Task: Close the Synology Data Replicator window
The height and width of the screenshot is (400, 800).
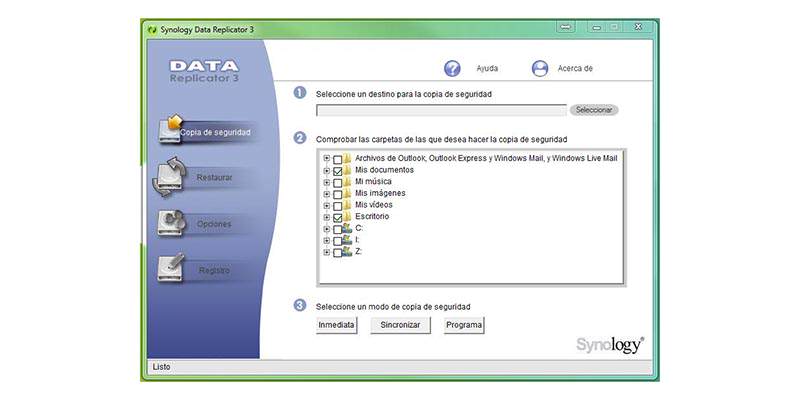Action: (x=638, y=27)
